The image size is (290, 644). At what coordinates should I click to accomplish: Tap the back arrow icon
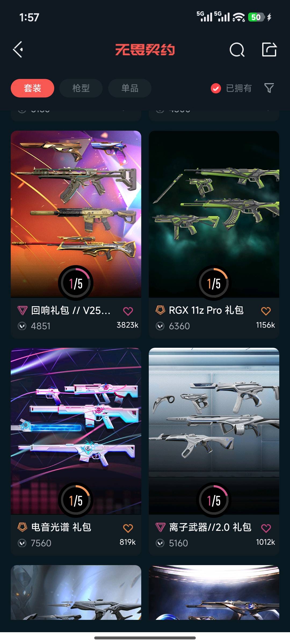coord(18,50)
